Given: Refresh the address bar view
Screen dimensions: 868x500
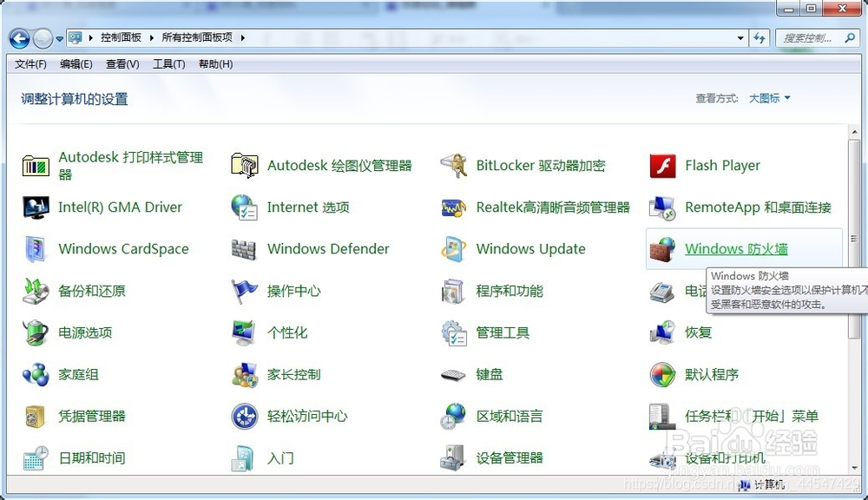Looking at the screenshot, I should coord(759,38).
